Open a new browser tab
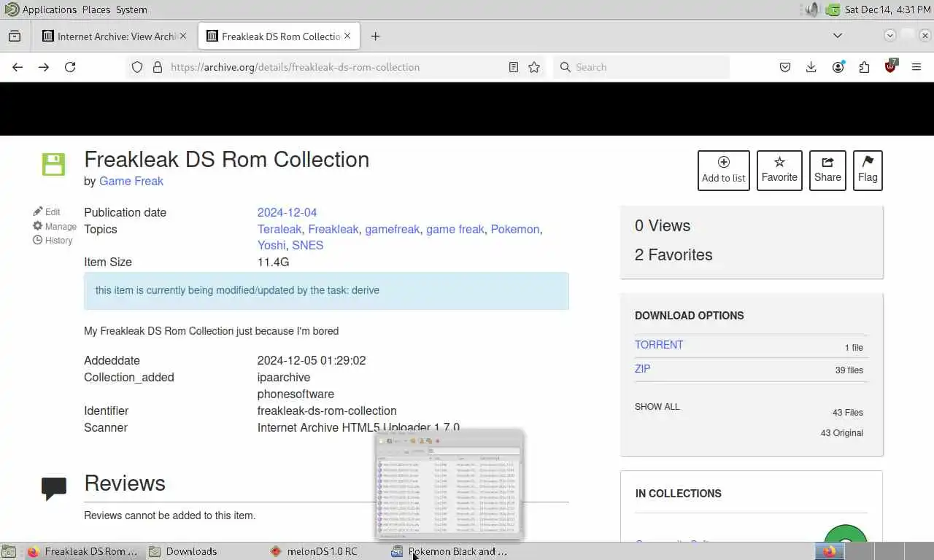This screenshot has height=560, width=934. tap(375, 36)
